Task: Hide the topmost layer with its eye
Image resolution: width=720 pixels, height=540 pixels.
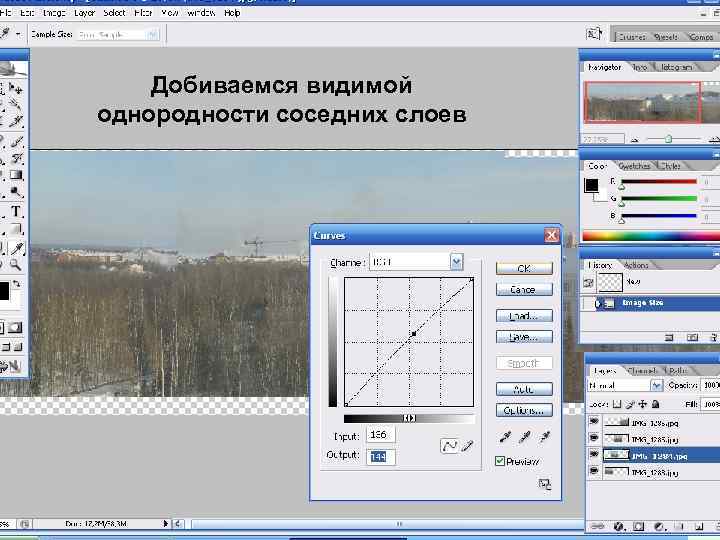Action: (594, 421)
